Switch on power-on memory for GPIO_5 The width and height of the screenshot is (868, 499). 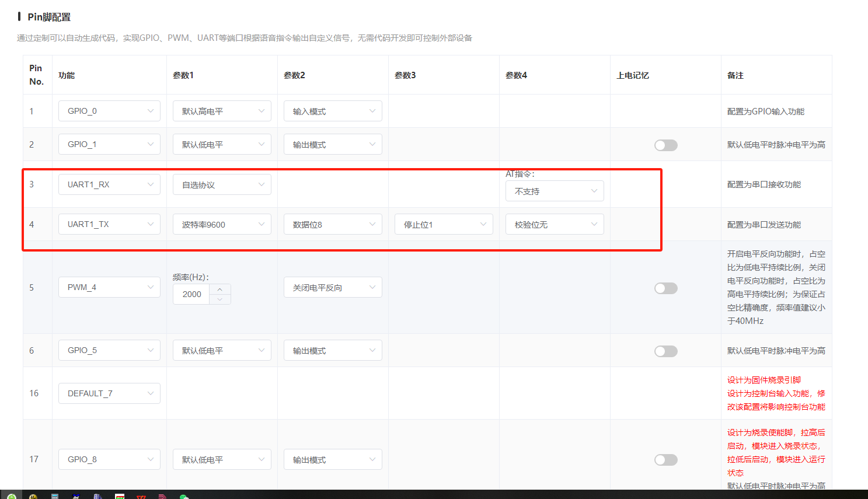click(665, 351)
